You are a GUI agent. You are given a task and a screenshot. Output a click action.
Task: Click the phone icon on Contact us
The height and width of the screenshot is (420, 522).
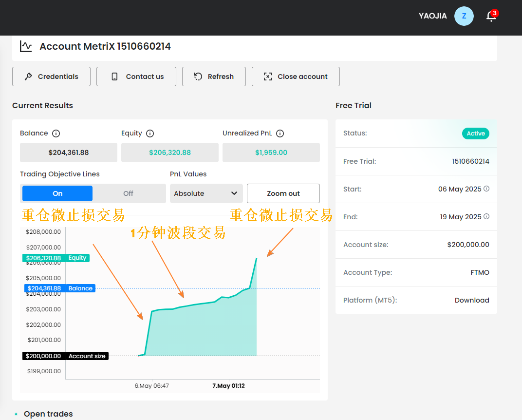tap(114, 76)
